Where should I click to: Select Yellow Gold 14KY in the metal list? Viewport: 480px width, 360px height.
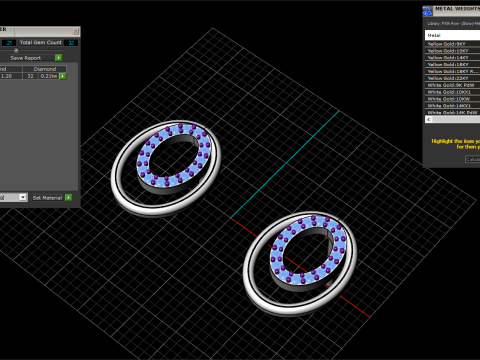tap(452, 58)
